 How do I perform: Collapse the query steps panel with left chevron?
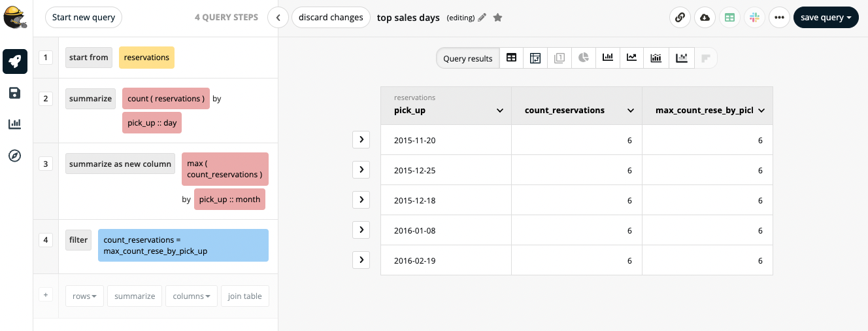tap(278, 18)
